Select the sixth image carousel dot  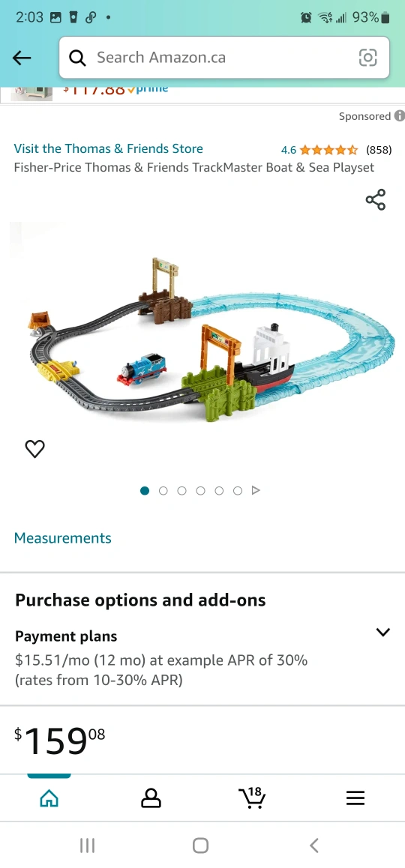[238, 490]
